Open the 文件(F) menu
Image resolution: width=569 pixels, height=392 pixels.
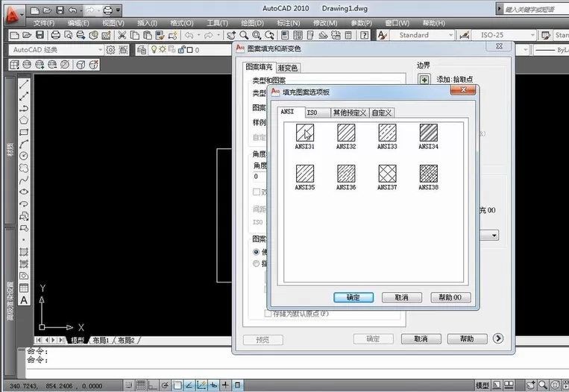pos(44,23)
